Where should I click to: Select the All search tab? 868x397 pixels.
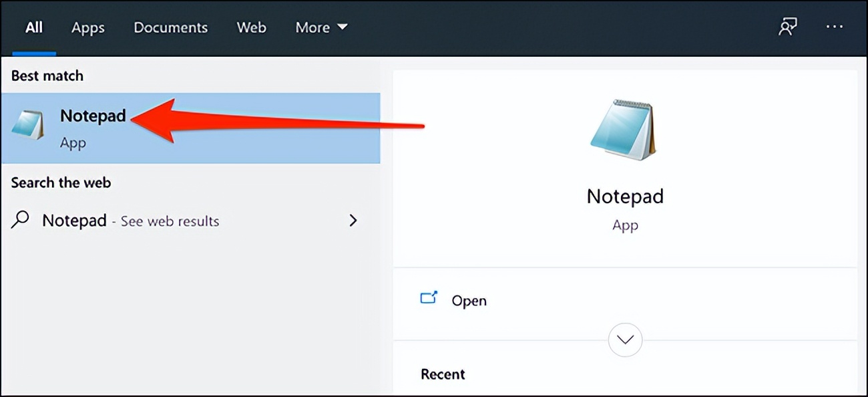(34, 27)
